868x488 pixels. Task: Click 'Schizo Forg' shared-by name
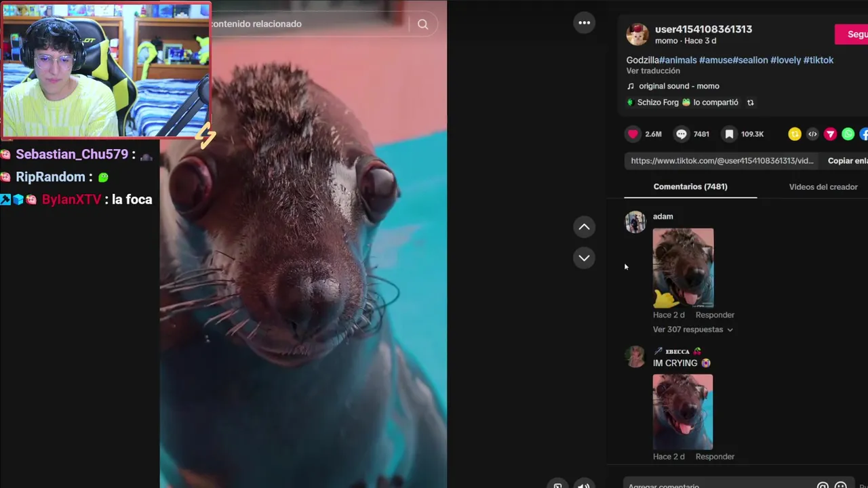658,102
